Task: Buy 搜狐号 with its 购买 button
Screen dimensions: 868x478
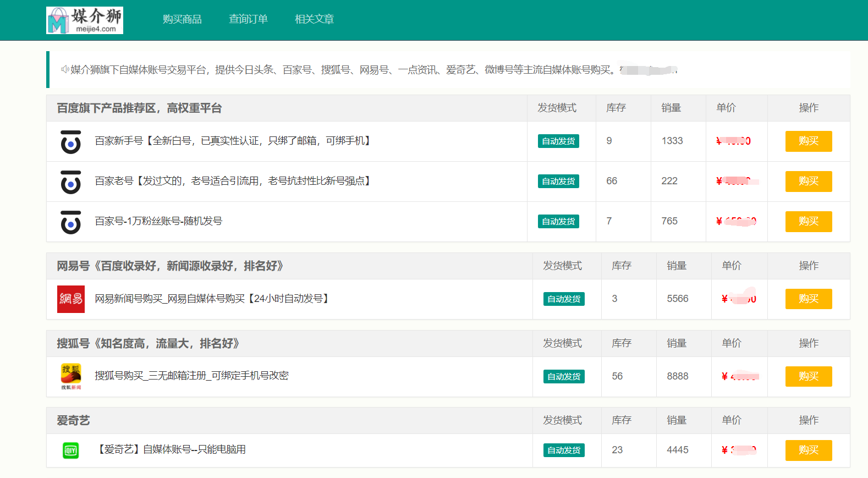Action: pyautogui.click(x=809, y=377)
